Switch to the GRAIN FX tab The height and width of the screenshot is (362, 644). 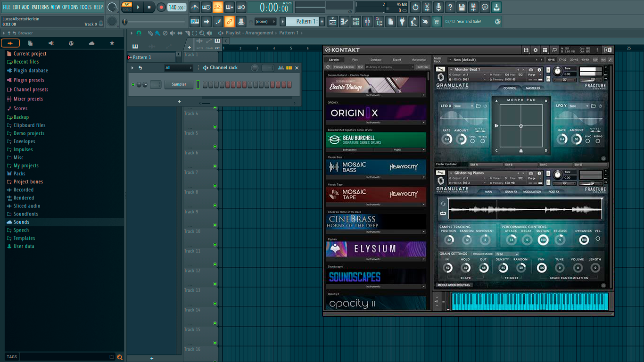(511, 192)
